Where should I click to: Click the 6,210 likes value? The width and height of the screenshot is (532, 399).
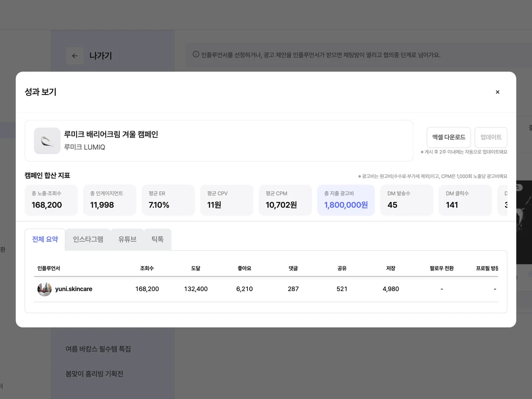click(x=244, y=289)
